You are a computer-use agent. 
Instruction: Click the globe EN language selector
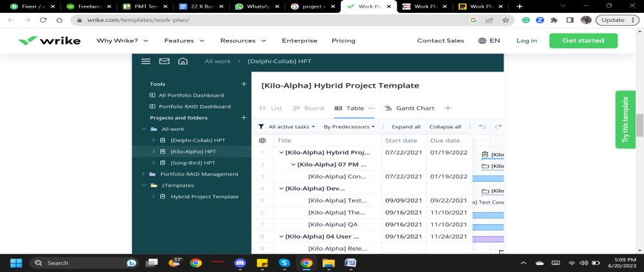[x=489, y=41]
